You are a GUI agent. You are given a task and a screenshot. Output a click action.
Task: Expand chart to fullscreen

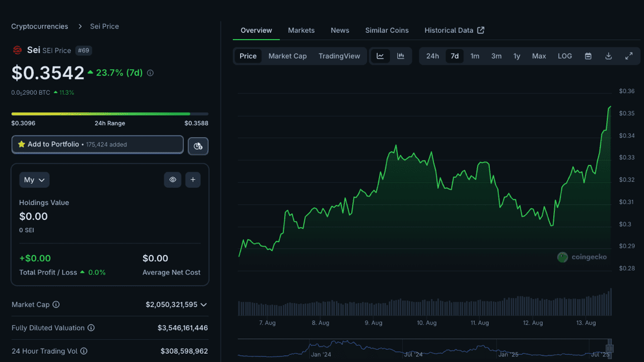[629, 56]
